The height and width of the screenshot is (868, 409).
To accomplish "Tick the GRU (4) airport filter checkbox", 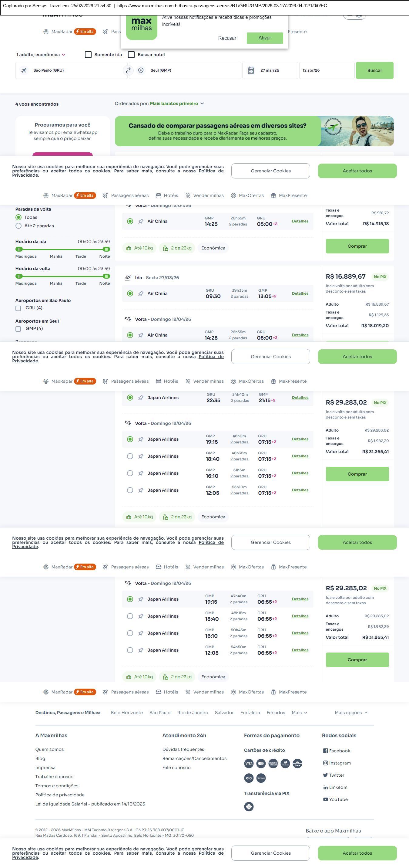I will [18, 308].
